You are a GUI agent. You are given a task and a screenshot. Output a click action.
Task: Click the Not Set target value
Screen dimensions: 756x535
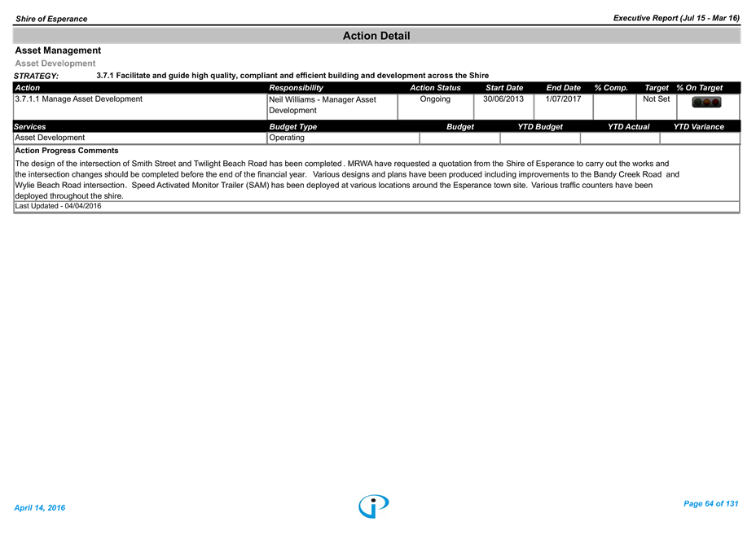[656, 99]
